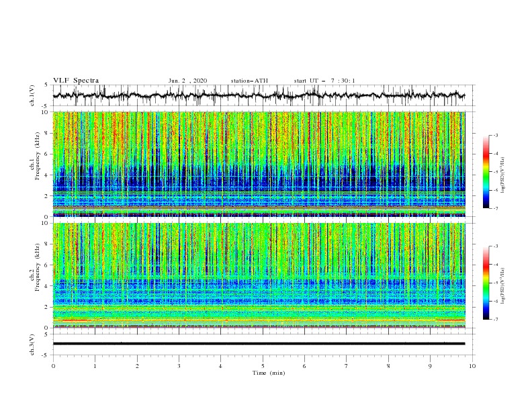Viewport: 532px width, 411px height.
Task: Click inside the ch.2 spectrogram panel
Action: click(259, 275)
